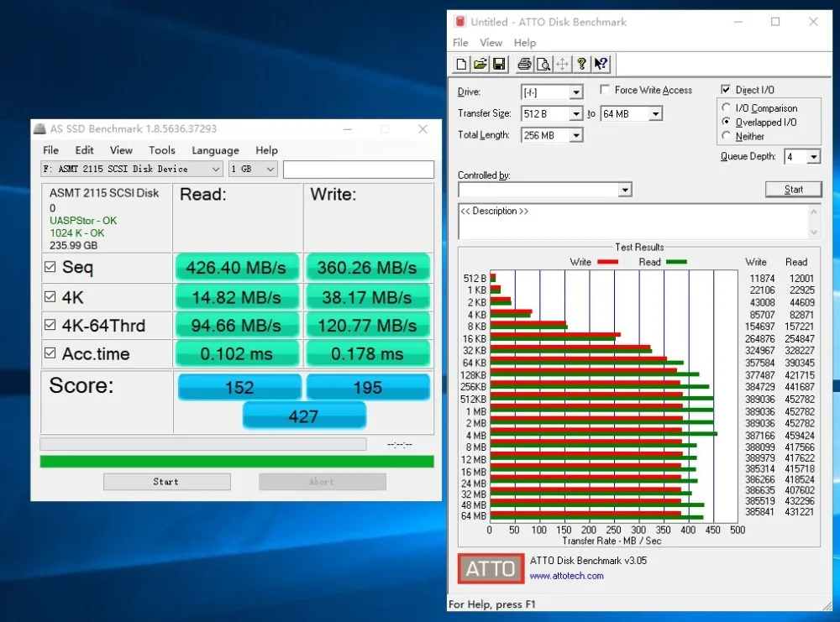Toggle the 4K test checkbox
This screenshot has width=840, height=622.
50,296
